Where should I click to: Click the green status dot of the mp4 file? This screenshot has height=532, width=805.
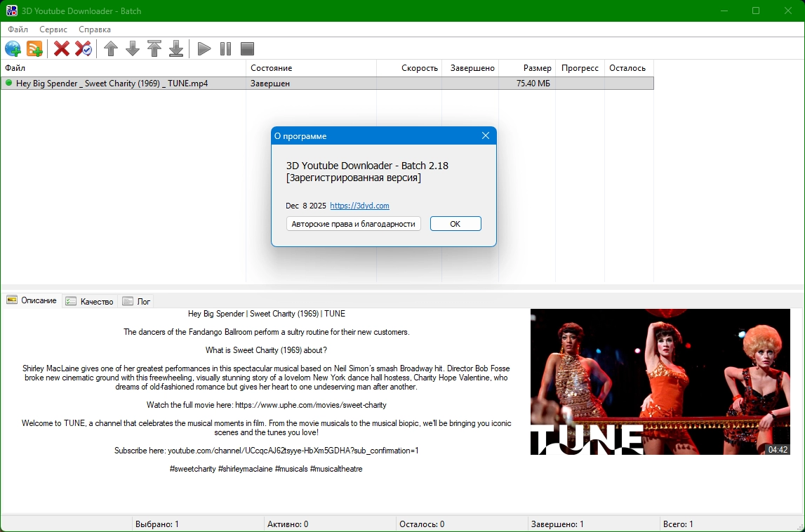point(8,83)
